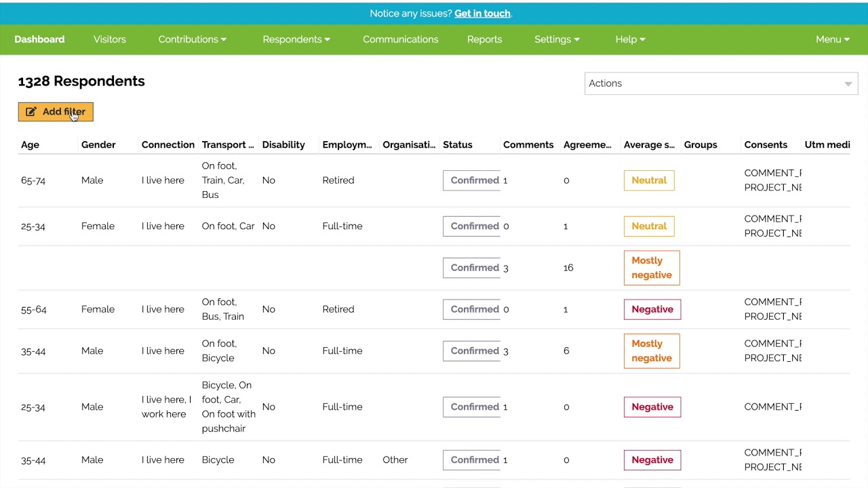Sort by the Age column header
868x488 pixels.
30,144
